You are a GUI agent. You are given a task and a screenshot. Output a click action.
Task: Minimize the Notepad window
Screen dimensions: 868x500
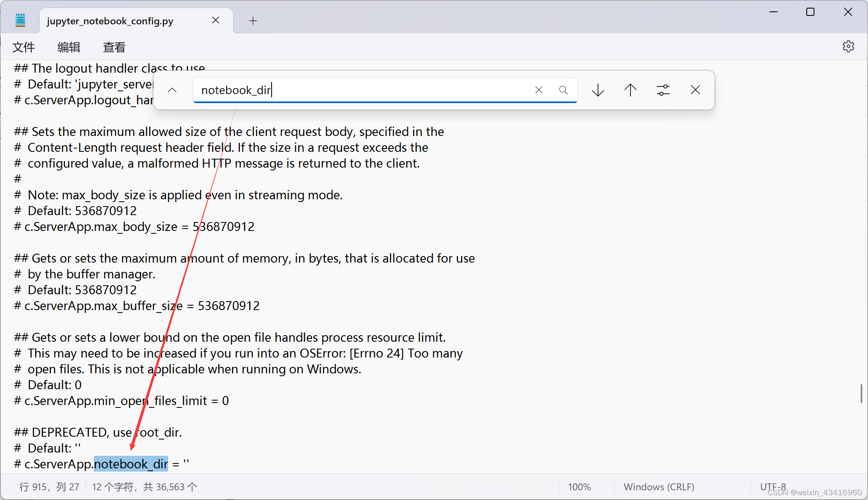773,12
